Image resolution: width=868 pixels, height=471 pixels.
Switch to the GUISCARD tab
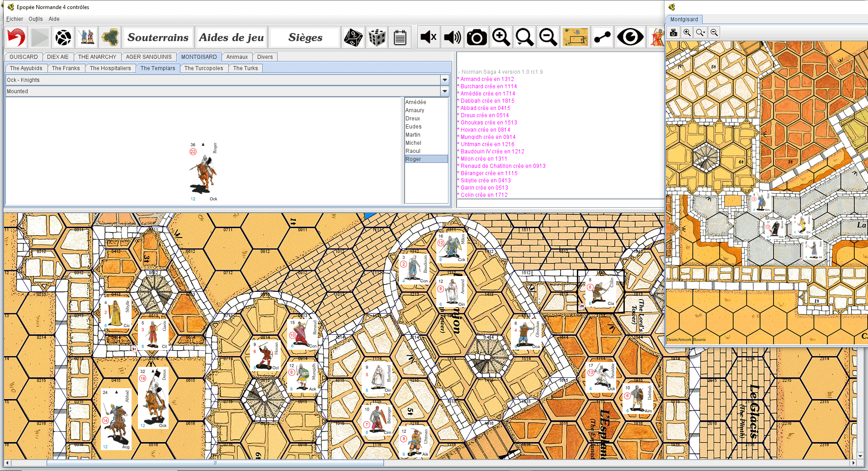pos(24,57)
